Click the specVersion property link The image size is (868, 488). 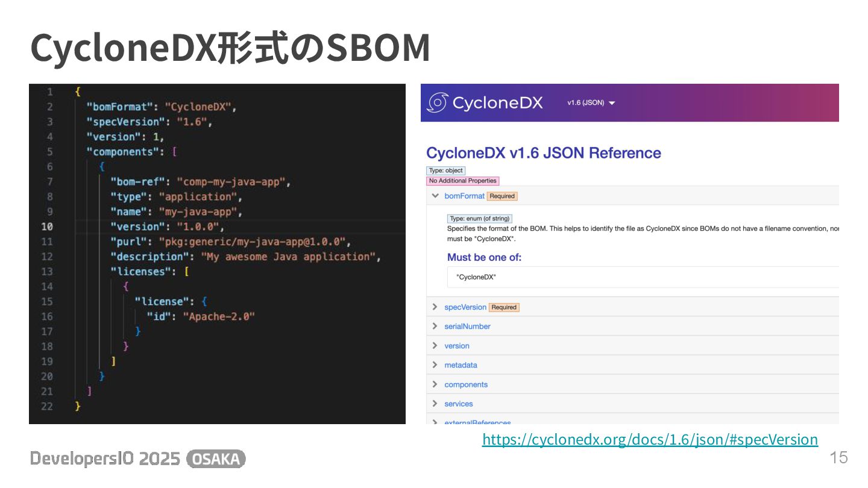pyautogui.click(x=465, y=307)
